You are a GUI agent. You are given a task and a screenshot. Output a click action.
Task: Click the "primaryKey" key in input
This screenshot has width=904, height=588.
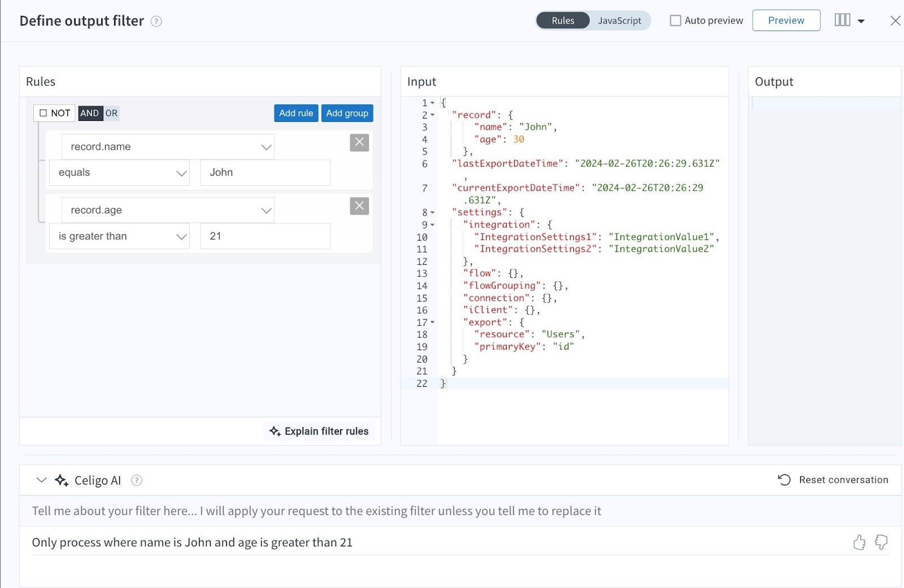click(x=507, y=347)
